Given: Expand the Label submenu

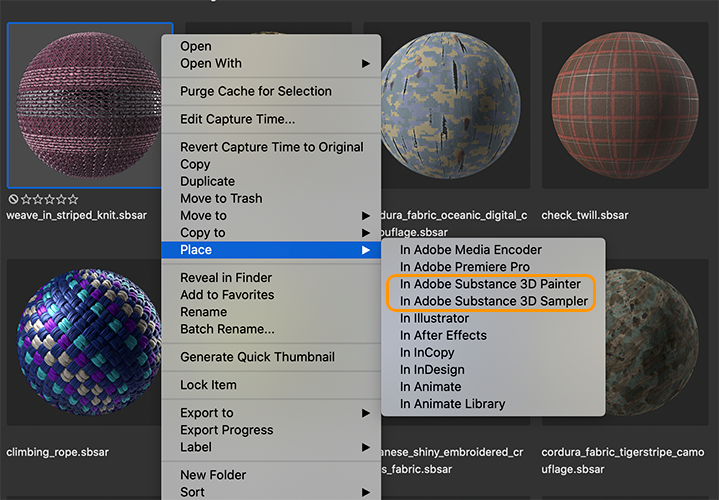Looking at the screenshot, I should [x=271, y=447].
